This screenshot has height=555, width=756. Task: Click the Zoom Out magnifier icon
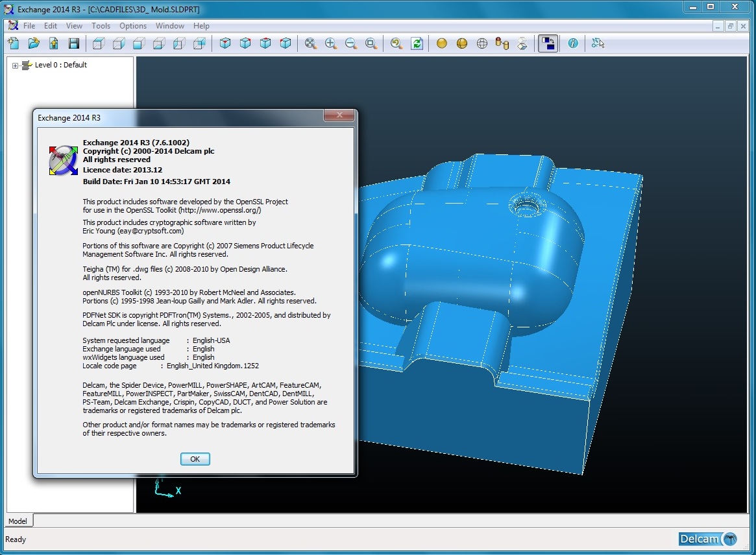pos(351,43)
